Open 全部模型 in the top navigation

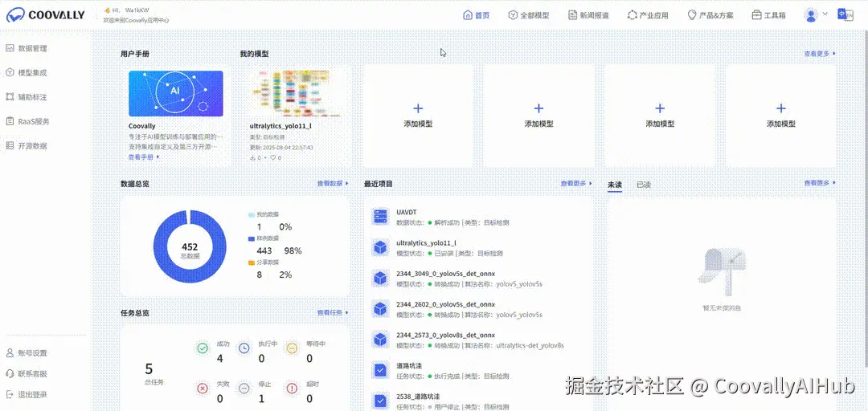529,15
